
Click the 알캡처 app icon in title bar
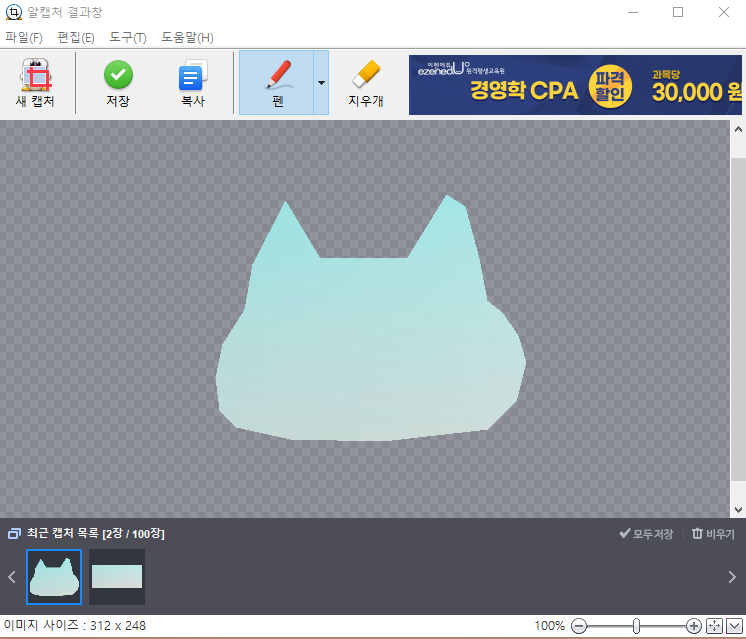pyautogui.click(x=13, y=12)
